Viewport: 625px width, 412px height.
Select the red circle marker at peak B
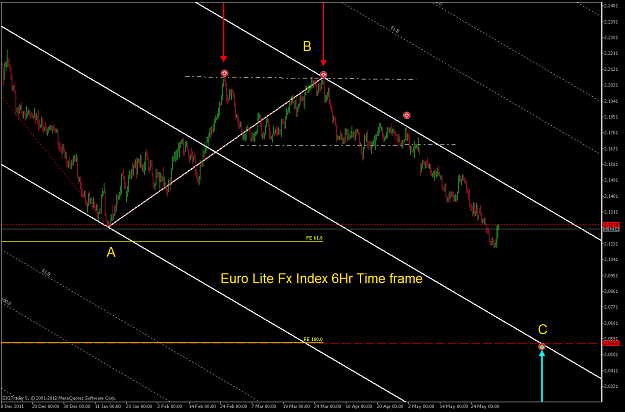[323, 75]
